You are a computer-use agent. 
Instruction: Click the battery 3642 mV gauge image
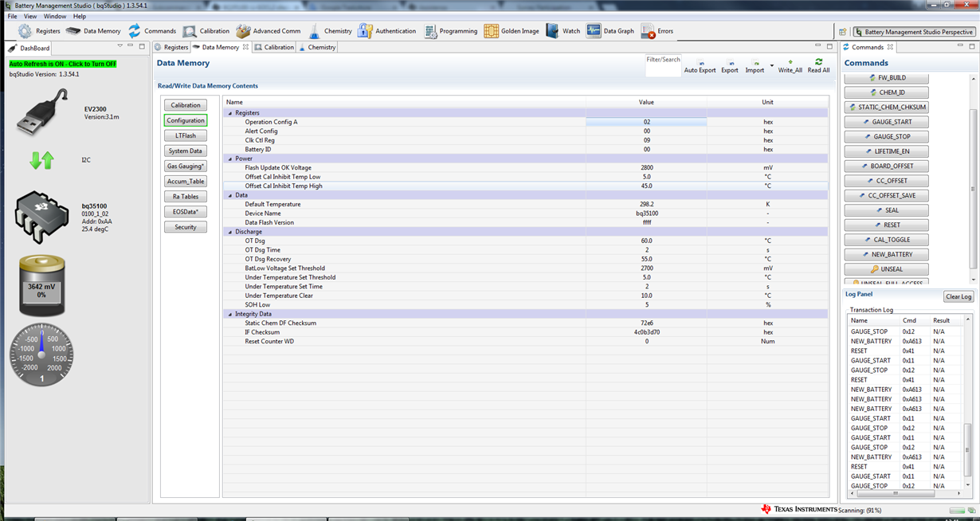tap(42, 284)
